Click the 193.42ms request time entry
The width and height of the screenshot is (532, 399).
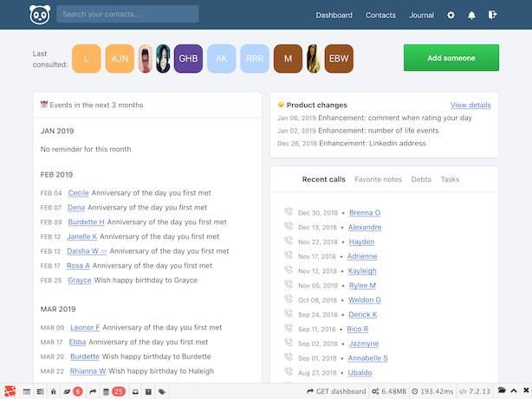[432, 391]
